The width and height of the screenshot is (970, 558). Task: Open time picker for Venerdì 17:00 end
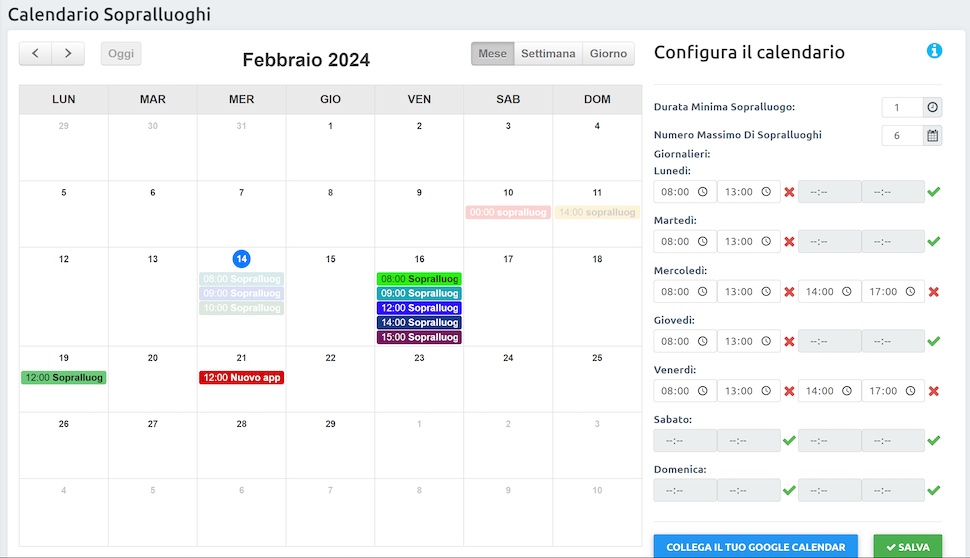tap(911, 391)
